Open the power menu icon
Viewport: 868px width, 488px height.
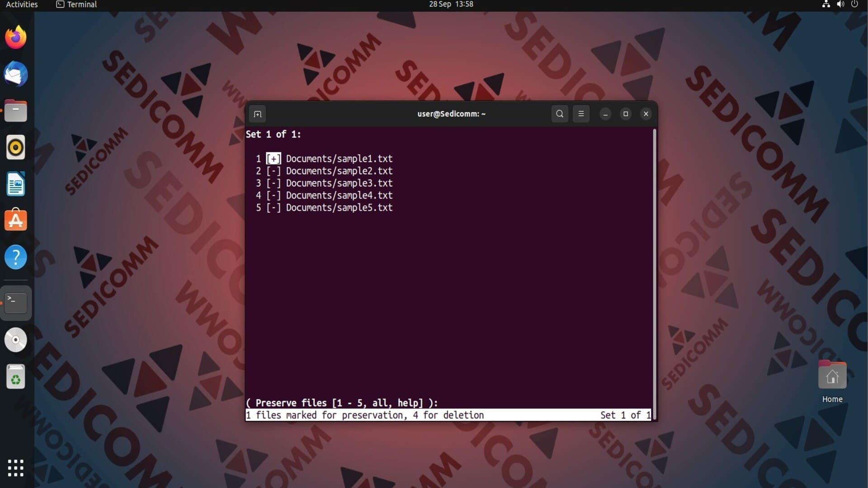(854, 5)
